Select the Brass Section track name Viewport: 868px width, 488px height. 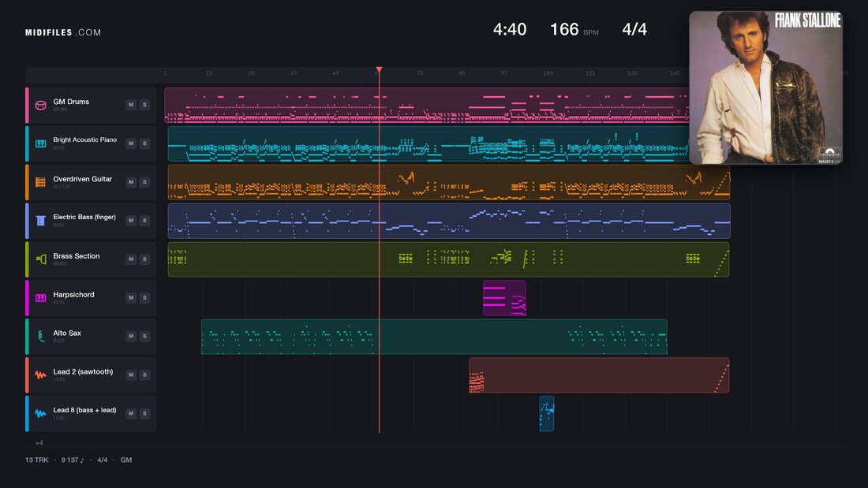pos(77,256)
